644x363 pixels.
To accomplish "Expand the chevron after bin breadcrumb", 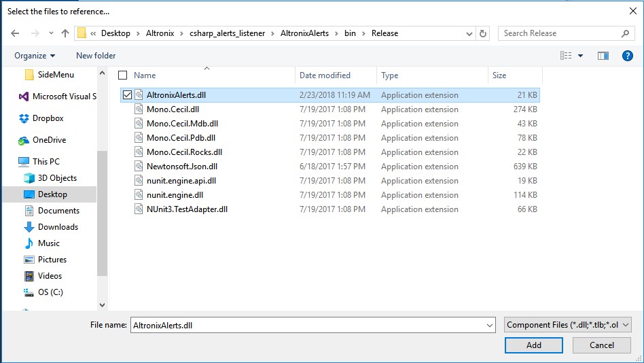I will click(x=363, y=34).
